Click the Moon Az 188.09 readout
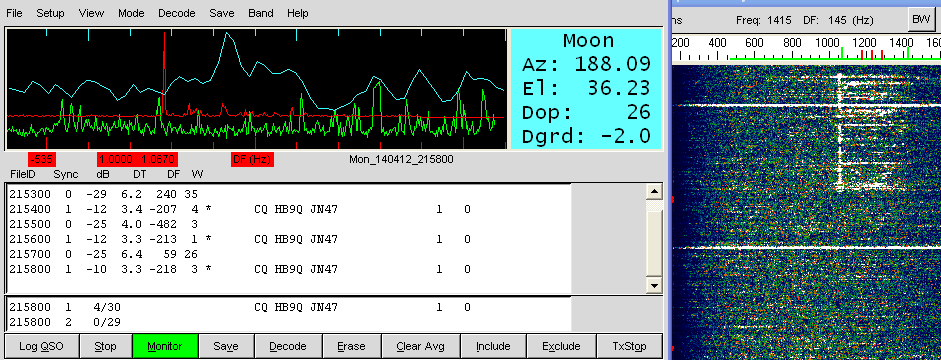 coord(586,64)
